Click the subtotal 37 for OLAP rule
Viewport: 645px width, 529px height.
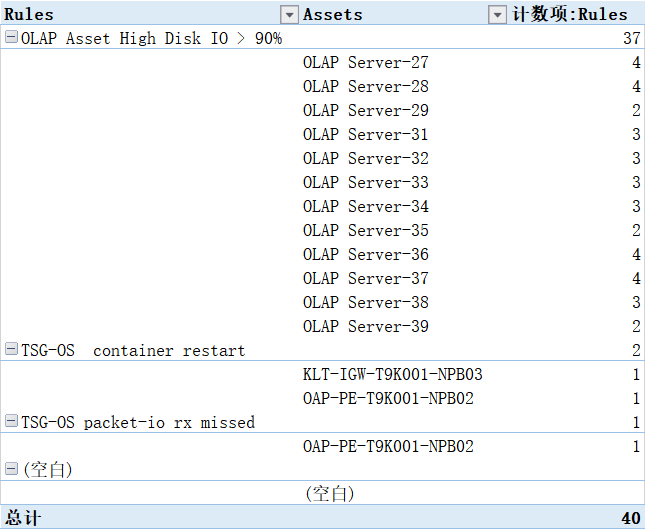click(x=630, y=38)
